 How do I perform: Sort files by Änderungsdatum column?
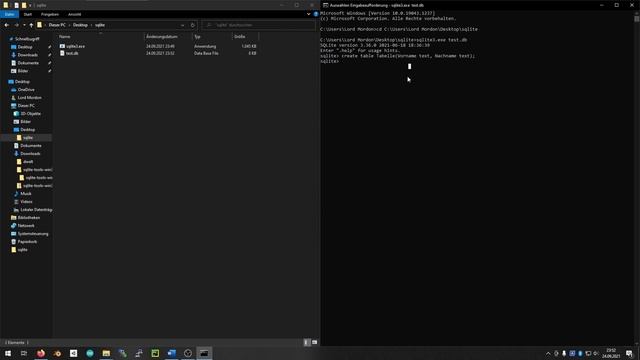point(162,36)
